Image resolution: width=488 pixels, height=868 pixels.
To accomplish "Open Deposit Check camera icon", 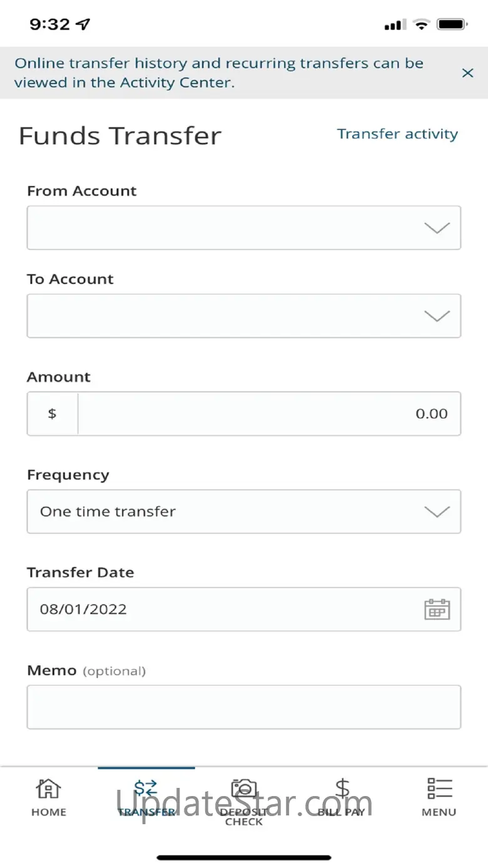I will (x=244, y=787).
